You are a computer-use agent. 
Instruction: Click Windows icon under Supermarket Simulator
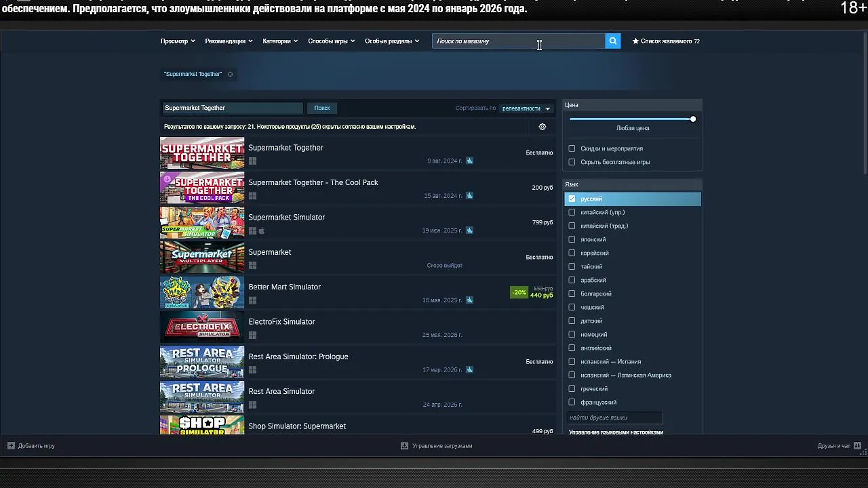pyautogui.click(x=252, y=230)
